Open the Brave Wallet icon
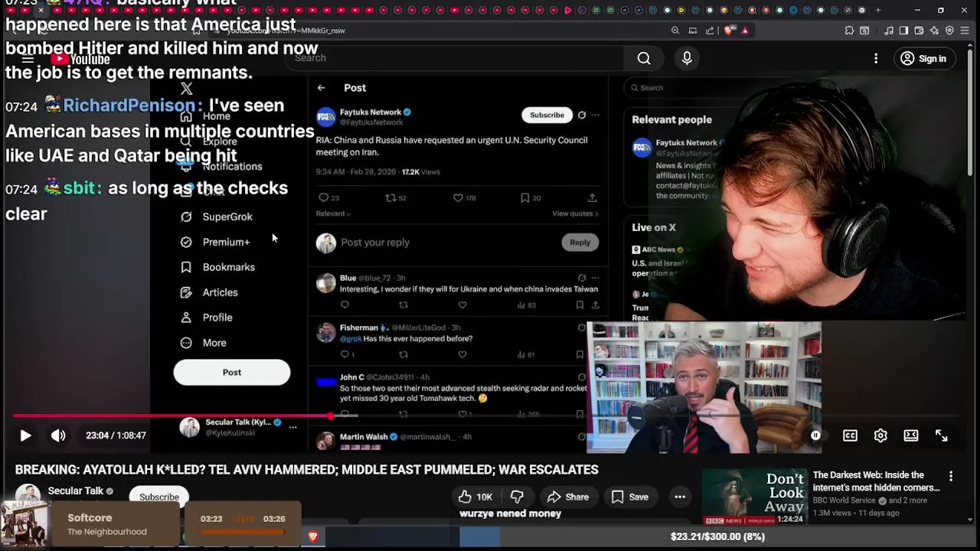This screenshot has width=980, height=551. (x=919, y=31)
